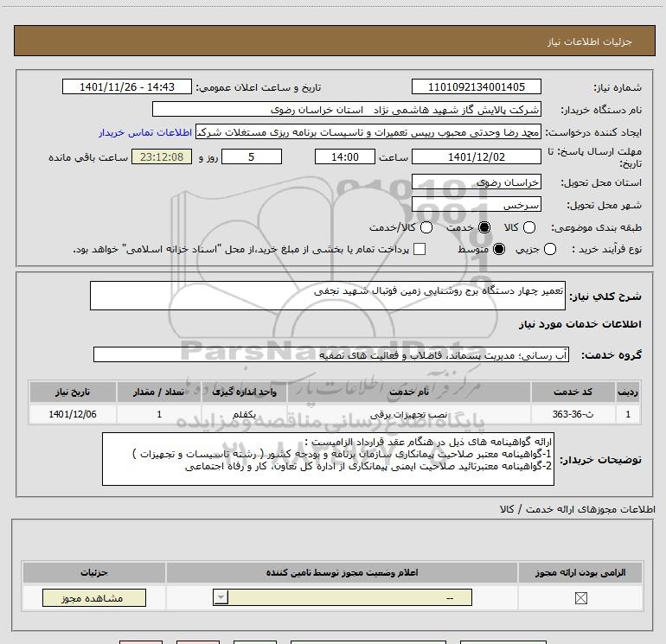666x644 pixels.
Task: Click the deadline hour field 14:00
Action: pyautogui.click(x=345, y=156)
